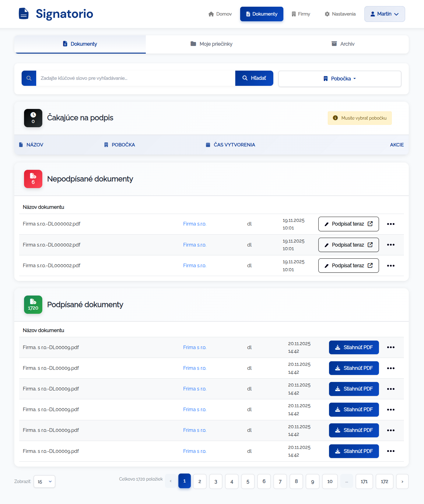This screenshot has width=424, height=504.
Task: Go to page 3 in pagination
Action: coord(216,481)
